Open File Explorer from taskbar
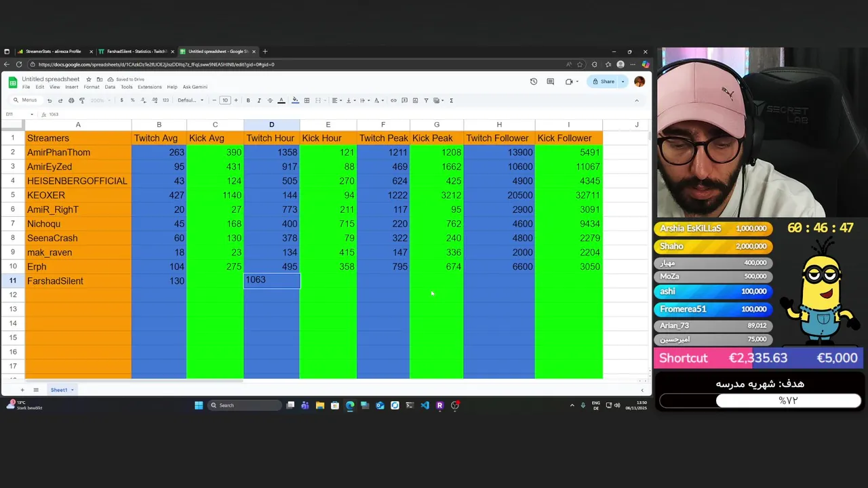868x488 pixels. click(319, 405)
